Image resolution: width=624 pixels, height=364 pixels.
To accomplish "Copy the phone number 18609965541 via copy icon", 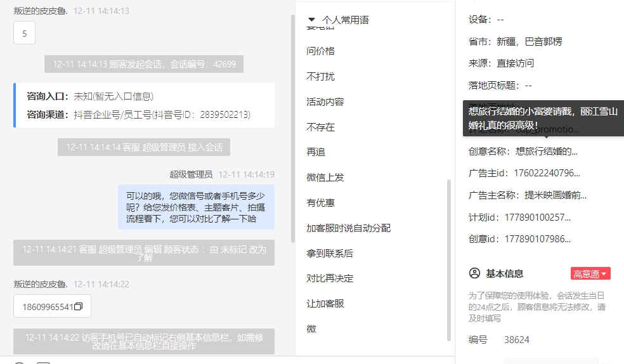I will pos(79,306).
